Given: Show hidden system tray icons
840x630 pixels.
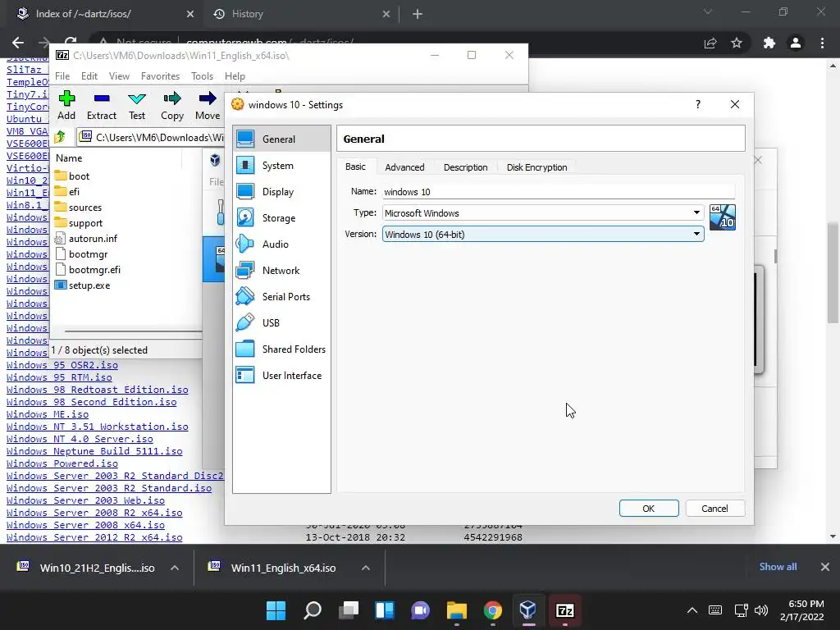Looking at the screenshot, I should (x=692, y=610).
